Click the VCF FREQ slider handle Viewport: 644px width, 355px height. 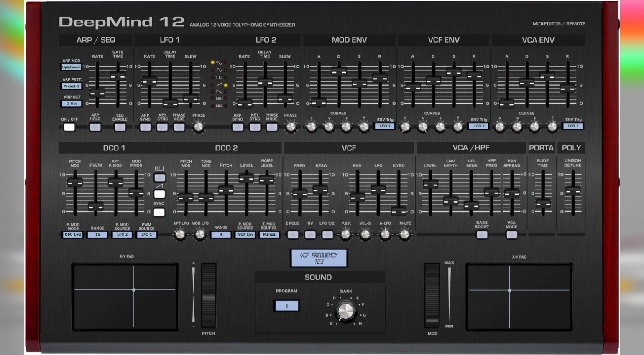tap(299, 194)
